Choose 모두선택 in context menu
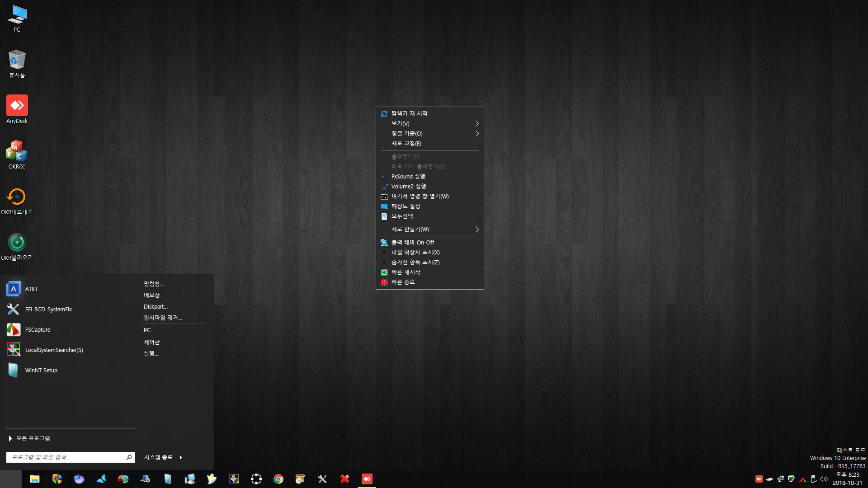The image size is (868, 488). pos(429,216)
